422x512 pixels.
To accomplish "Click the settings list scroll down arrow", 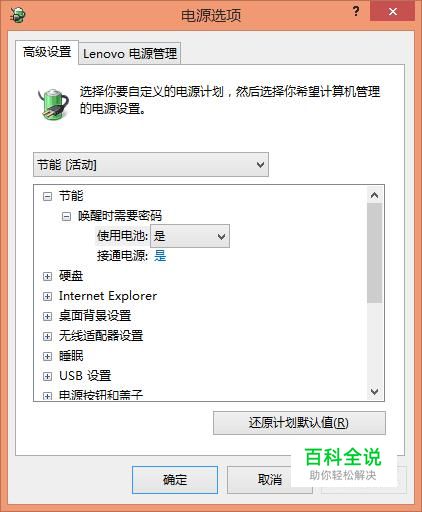I will 374,391.
